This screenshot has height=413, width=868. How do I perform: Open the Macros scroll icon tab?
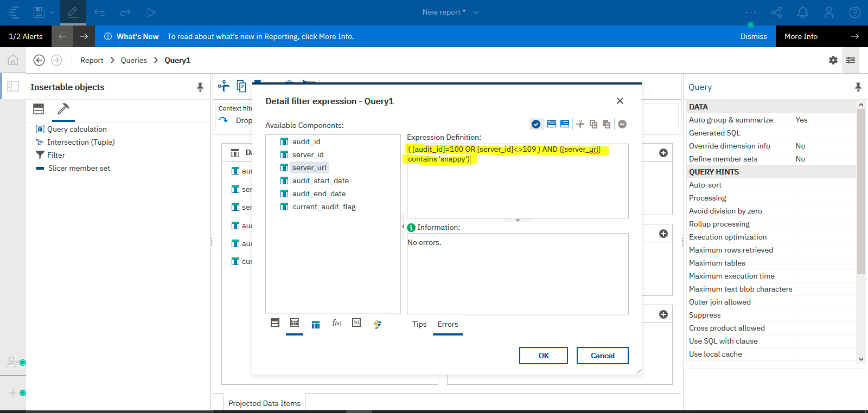point(378,324)
